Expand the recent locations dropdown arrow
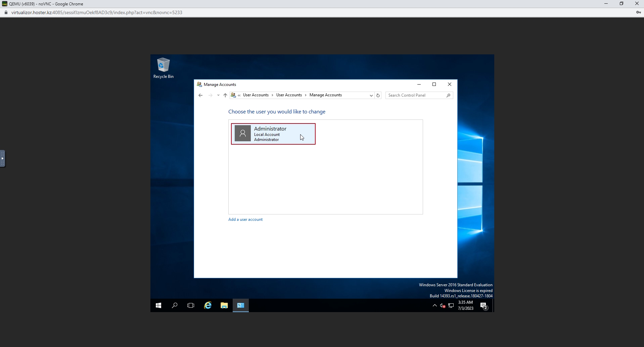The height and width of the screenshot is (347, 644). click(x=218, y=95)
